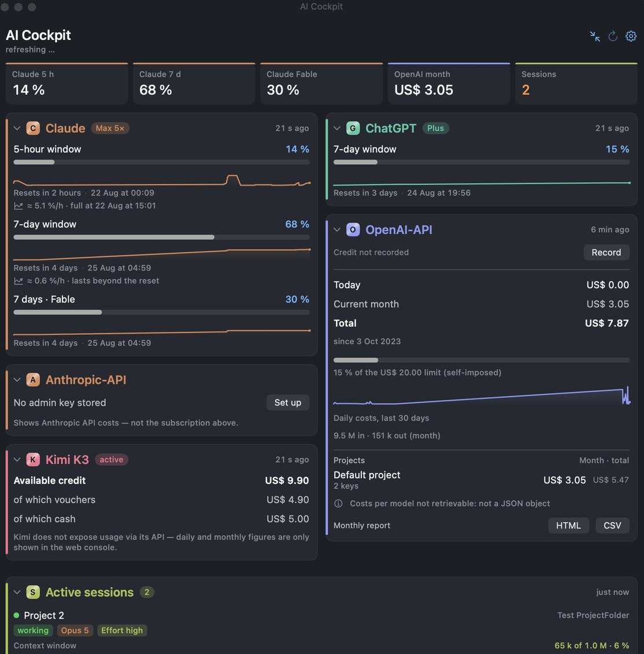This screenshot has height=654, width=644.
Task: Click the 'of which vouchers' US$ 4.90 value
Action: click(x=288, y=500)
